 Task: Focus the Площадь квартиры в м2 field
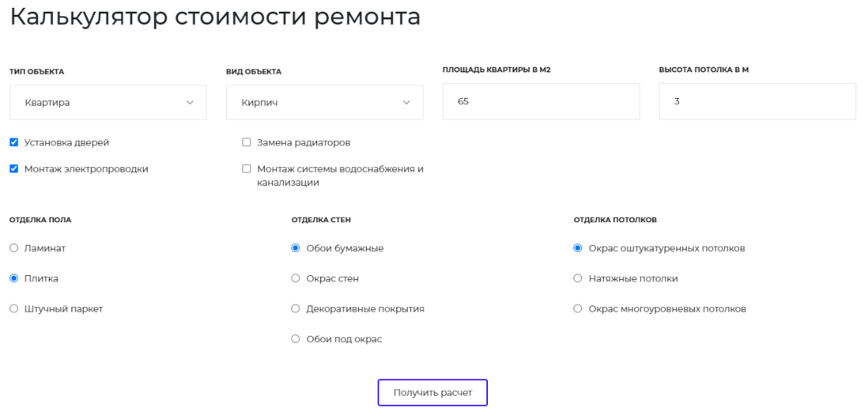point(541,101)
